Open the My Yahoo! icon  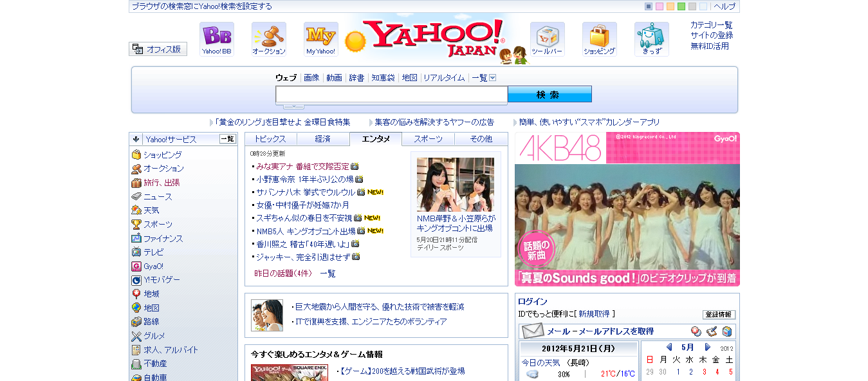tap(321, 39)
